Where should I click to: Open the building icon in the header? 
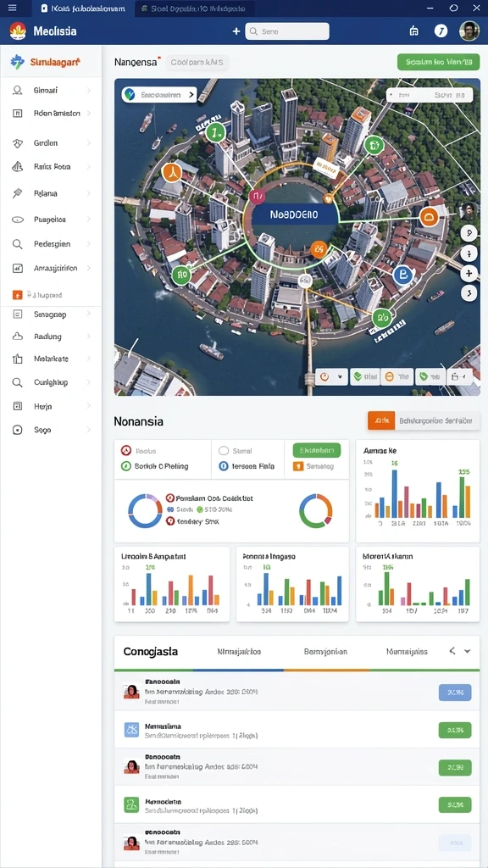point(413,31)
